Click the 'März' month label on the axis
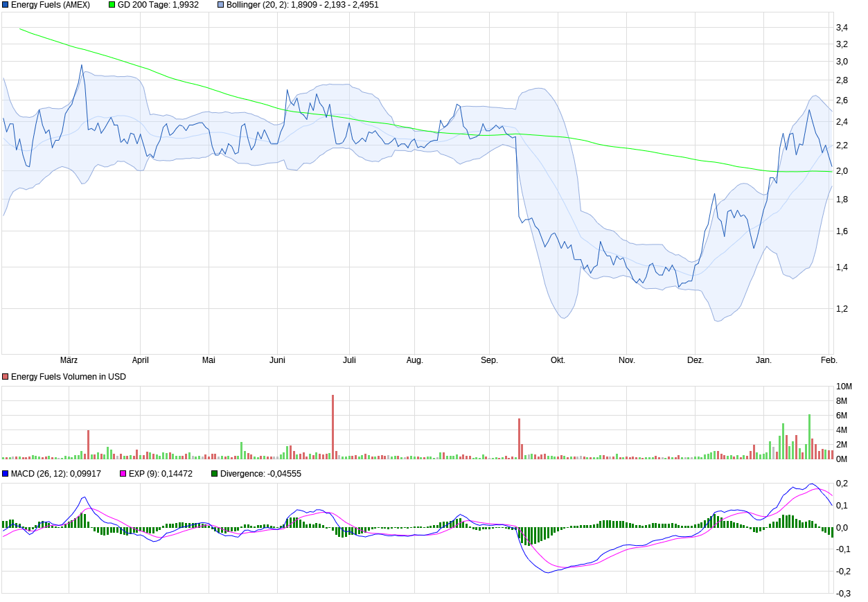 point(69,360)
